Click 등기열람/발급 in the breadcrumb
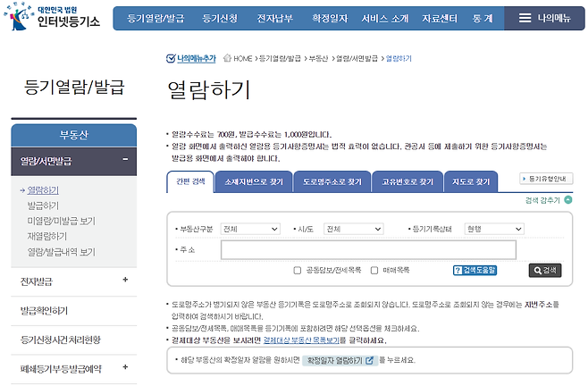The width and height of the screenshot is (588, 386). [x=280, y=58]
